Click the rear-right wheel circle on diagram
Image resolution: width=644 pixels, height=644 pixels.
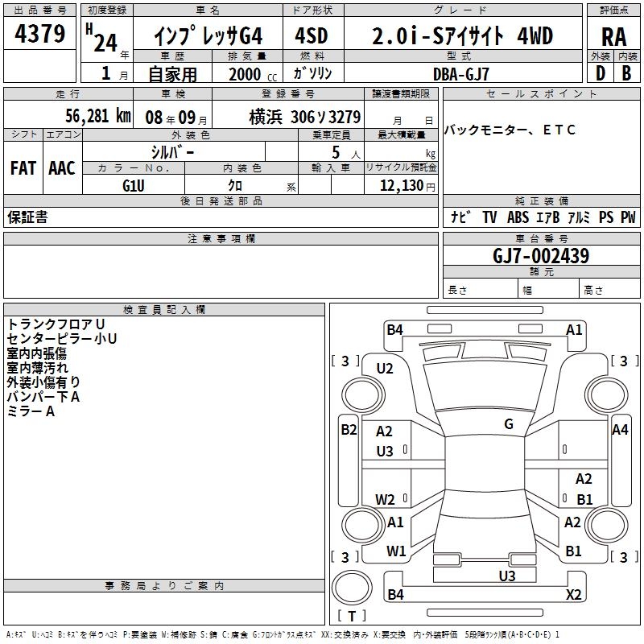[x=607, y=525]
